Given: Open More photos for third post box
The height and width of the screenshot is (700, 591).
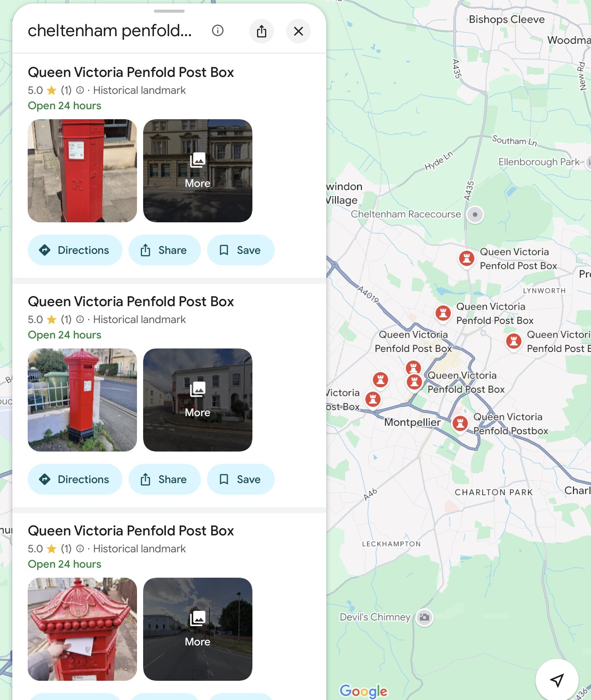Looking at the screenshot, I should tap(198, 629).
